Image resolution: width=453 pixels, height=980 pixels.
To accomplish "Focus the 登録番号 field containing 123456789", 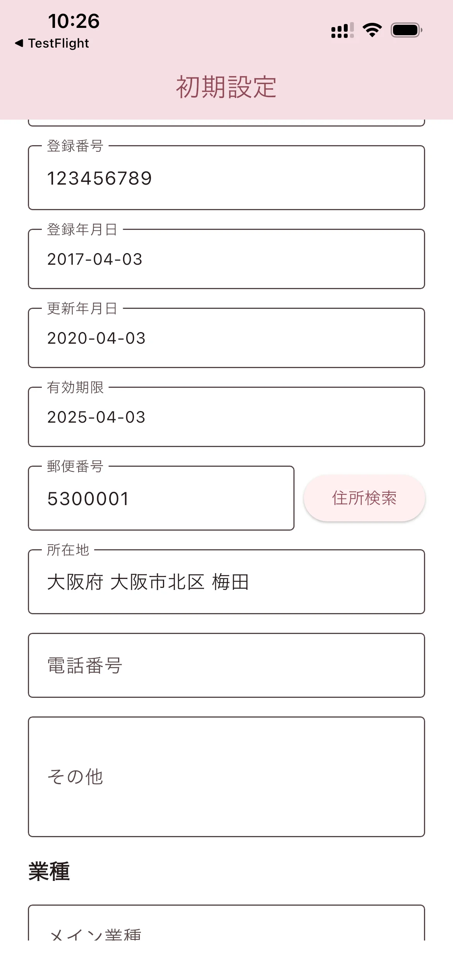I will tap(226, 178).
